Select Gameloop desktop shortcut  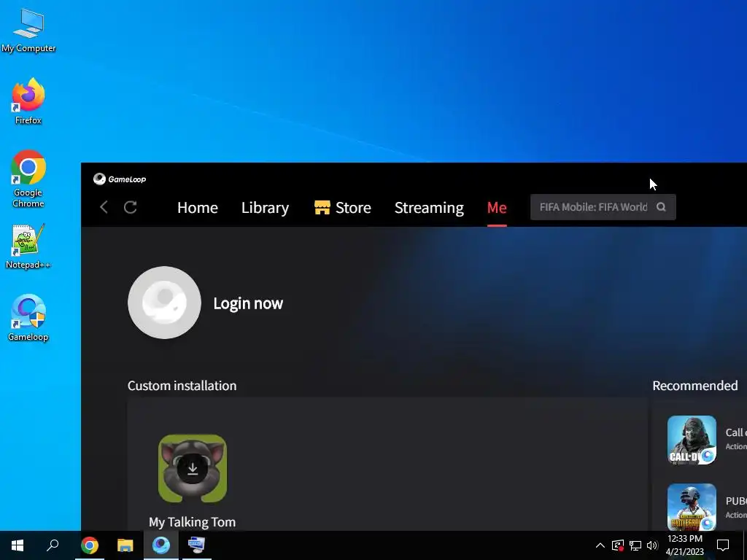pyautogui.click(x=28, y=318)
